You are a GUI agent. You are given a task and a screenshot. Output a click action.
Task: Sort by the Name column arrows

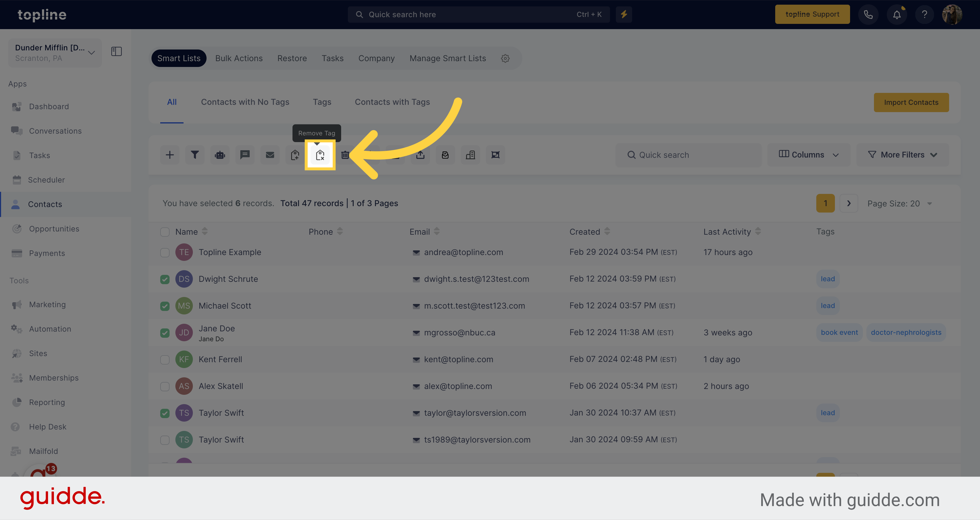[205, 231]
